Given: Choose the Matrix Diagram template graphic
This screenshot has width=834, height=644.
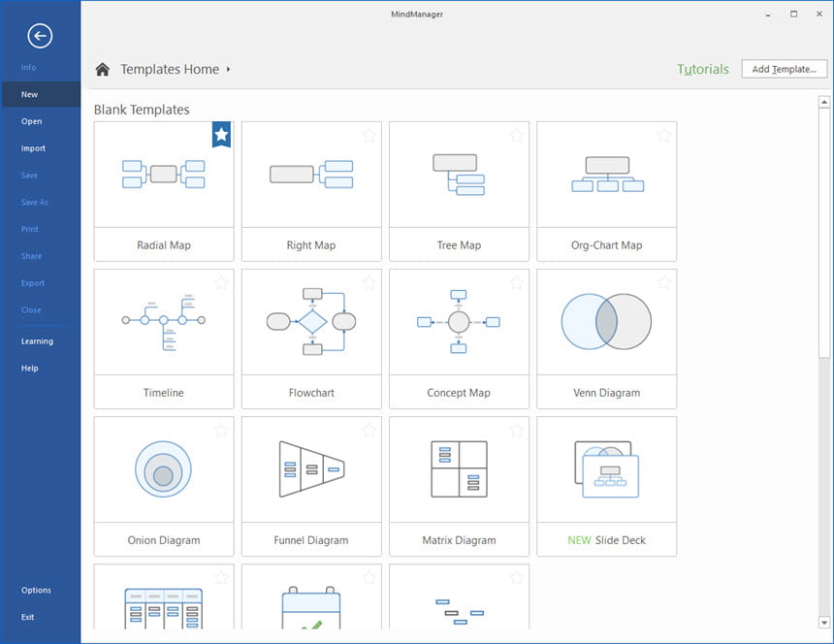Looking at the screenshot, I should click(x=459, y=469).
